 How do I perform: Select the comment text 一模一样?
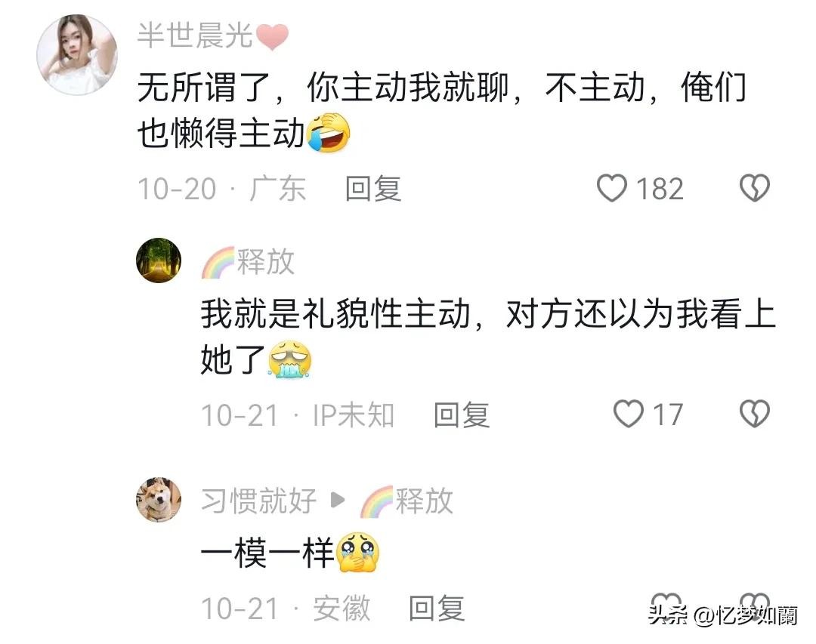pos(268,553)
